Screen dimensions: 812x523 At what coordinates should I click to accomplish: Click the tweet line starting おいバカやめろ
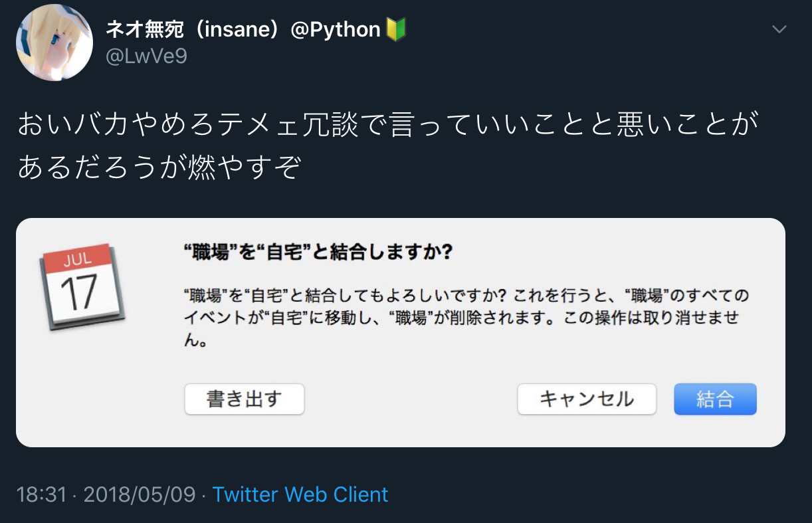click(x=388, y=125)
